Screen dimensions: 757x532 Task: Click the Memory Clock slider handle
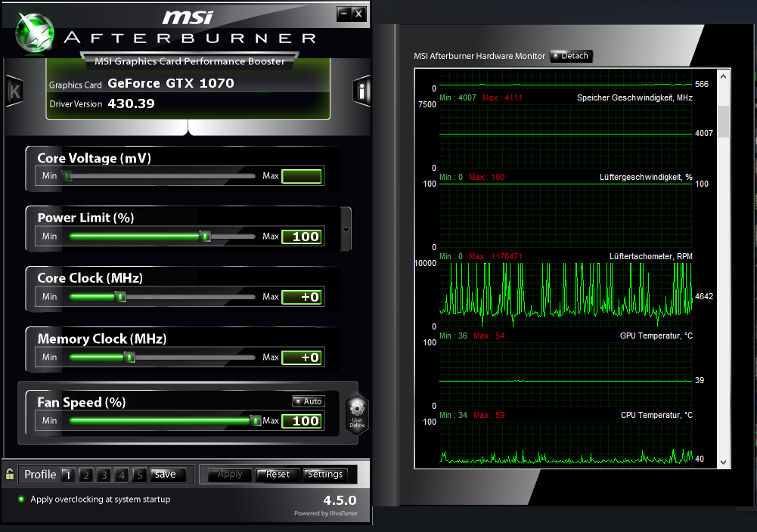click(129, 357)
